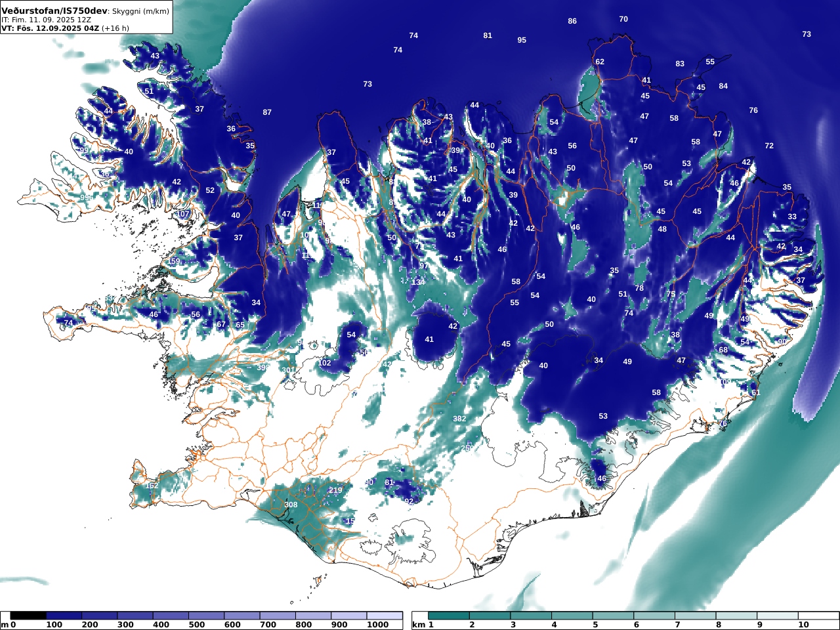840x630 pixels.
Task: Select the IT: Fim. 11. 09. 2025 12Z line
Action: (x=46, y=20)
